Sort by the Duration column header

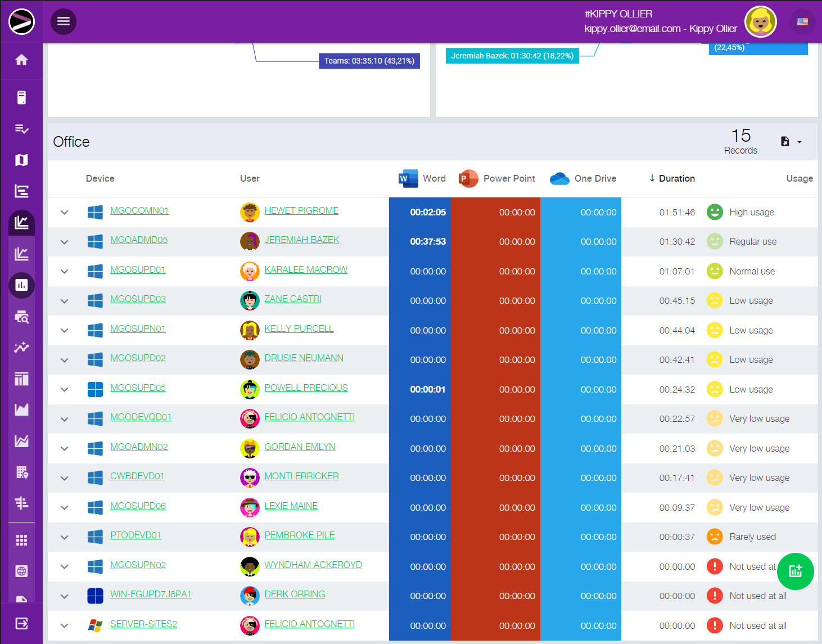676,178
